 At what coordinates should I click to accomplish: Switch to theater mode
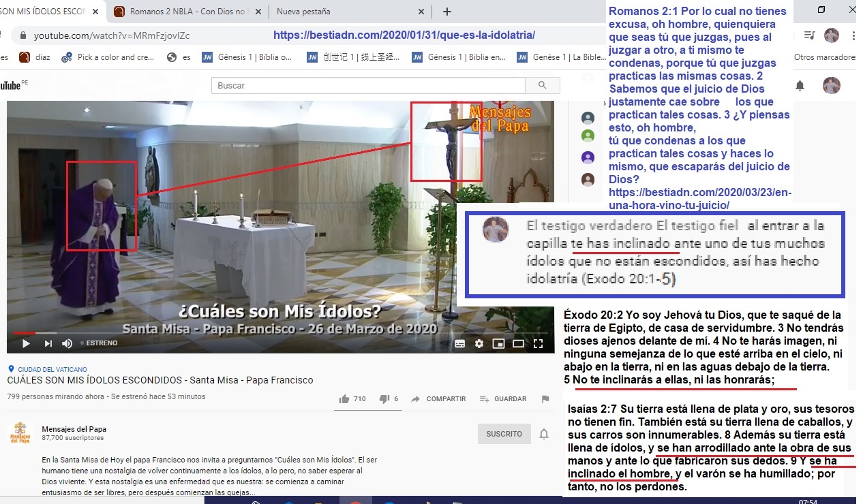518,343
